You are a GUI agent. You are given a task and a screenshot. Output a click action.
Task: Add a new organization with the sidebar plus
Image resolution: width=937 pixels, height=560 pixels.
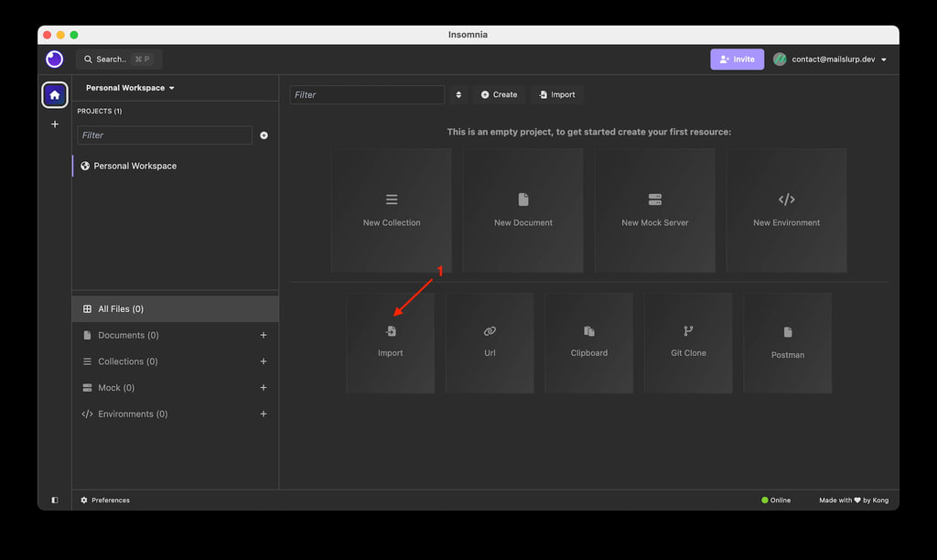coord(54,124)
